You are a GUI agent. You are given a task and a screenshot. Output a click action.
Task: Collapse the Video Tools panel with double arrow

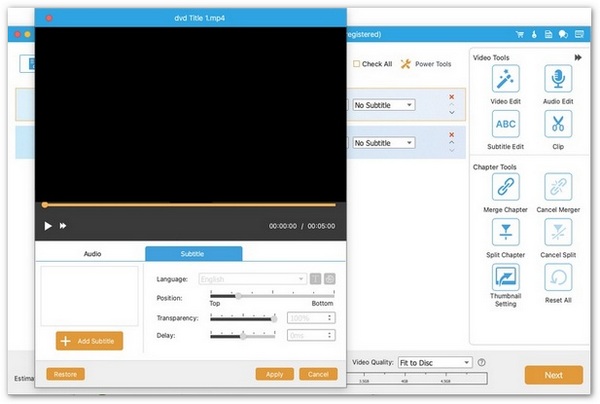pos(578,57)
